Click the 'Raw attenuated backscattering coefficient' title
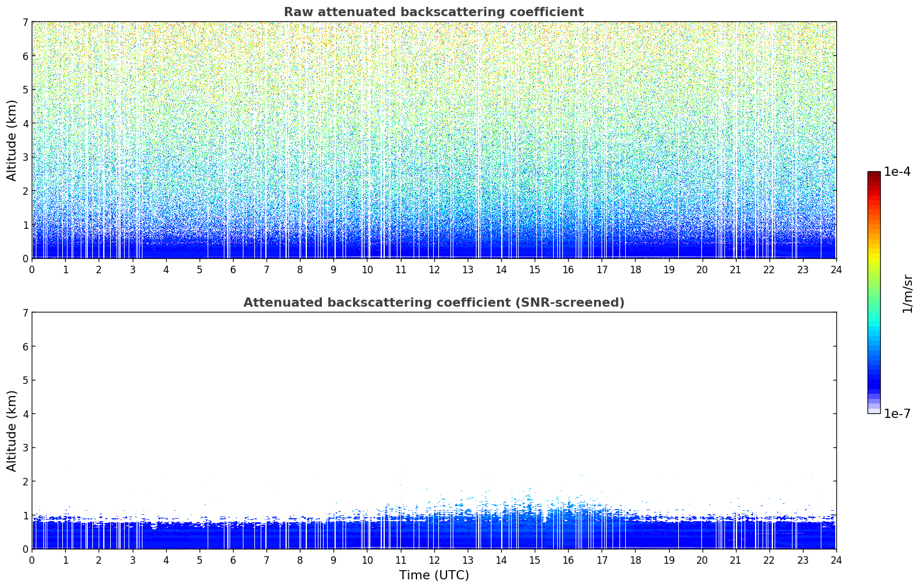The image size is (920, 588). click(434, 12)
